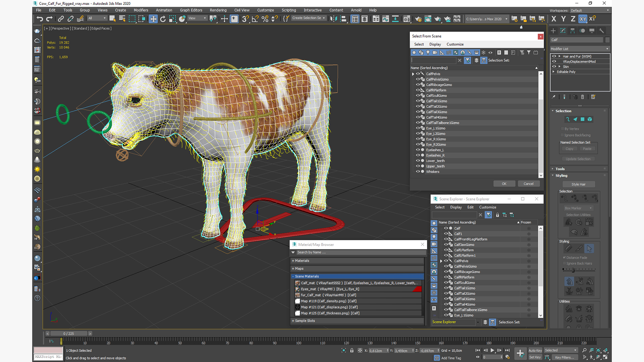Screen dimensions: 644x362
Task: Open the Graph Editors menu
Action: (x=191, y=10)
